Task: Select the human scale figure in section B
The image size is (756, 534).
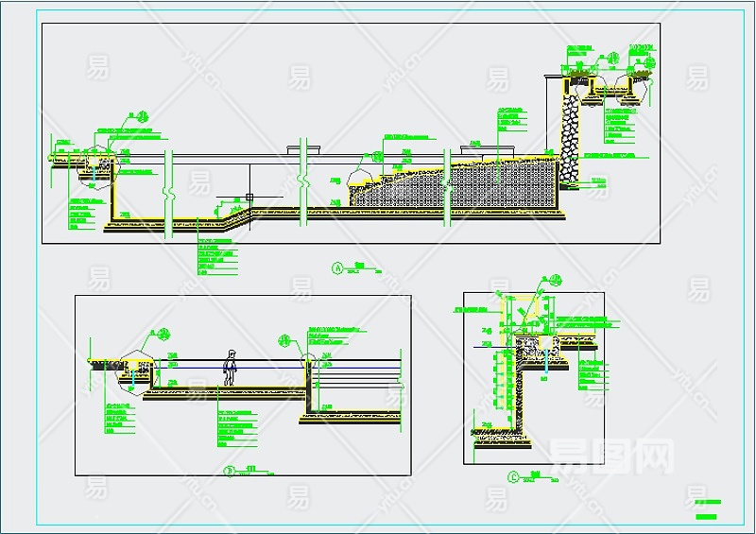Action: click(x=231, y=368)
